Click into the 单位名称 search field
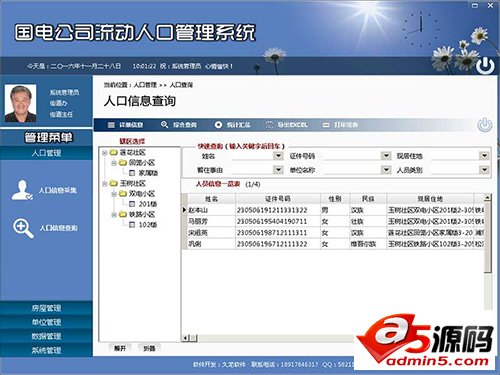Image resolution: width=500 pixels, height=375 pixels. tap(353, 170)
